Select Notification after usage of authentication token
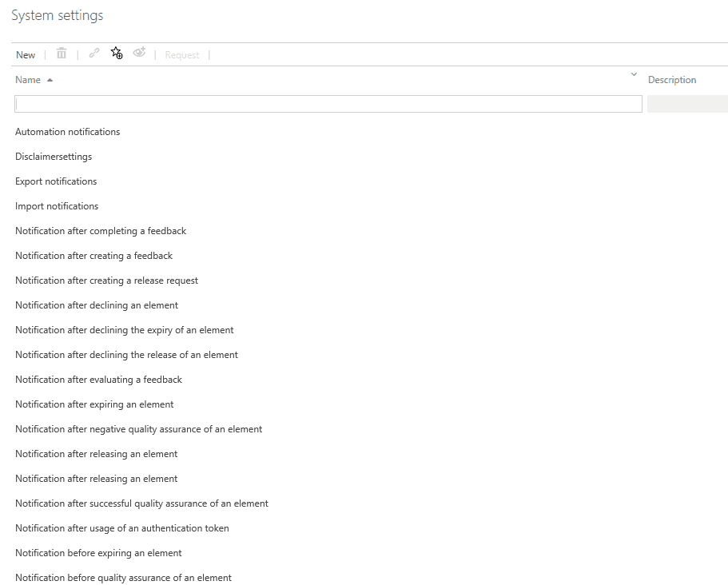728x585 pixels. click(x=122, y=528)
